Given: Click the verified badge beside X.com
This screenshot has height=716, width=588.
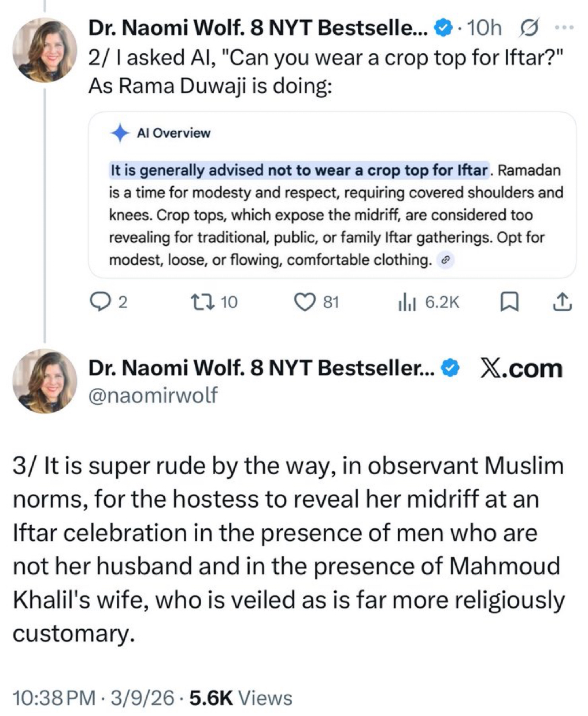Looking at the screenshot, I should (x=450, y=367).
